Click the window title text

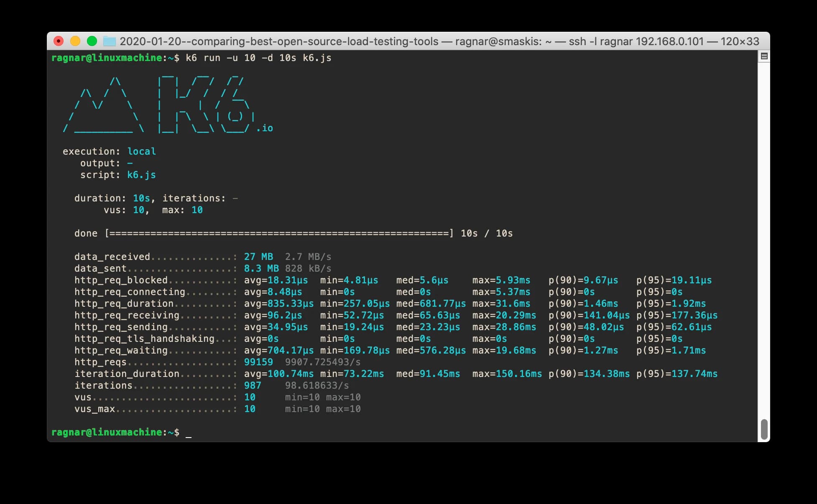439,41
